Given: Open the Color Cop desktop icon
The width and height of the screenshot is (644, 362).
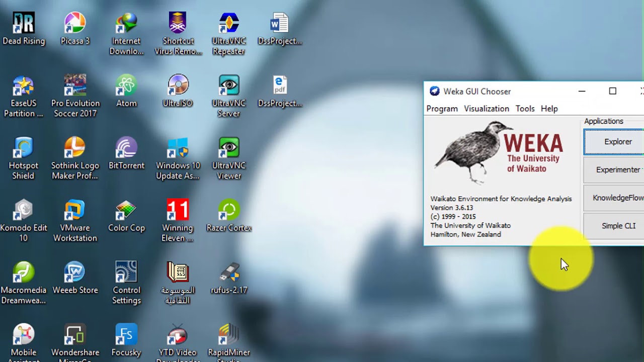Looking at the screenshot, I should (126, 216).
